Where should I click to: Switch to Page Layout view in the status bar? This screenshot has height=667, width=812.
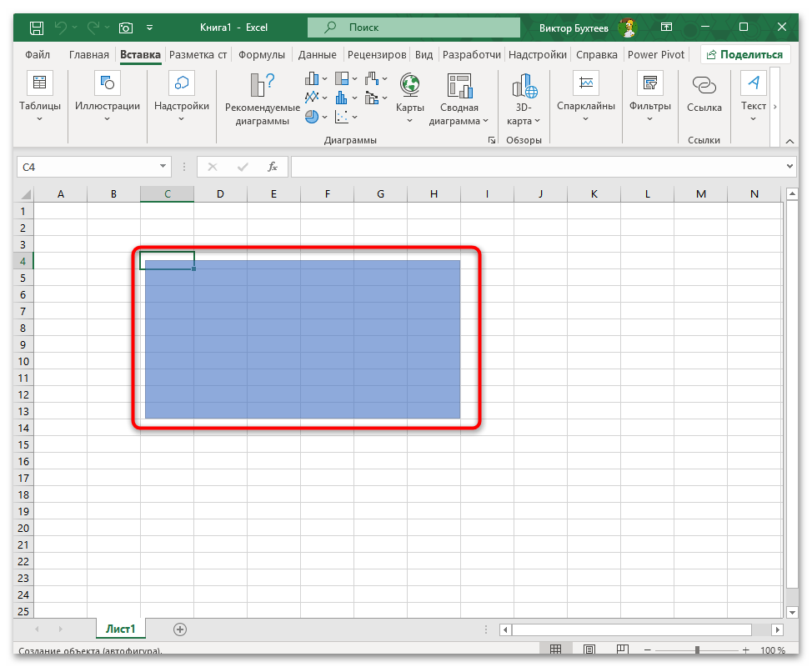click(x=589, y=650)
